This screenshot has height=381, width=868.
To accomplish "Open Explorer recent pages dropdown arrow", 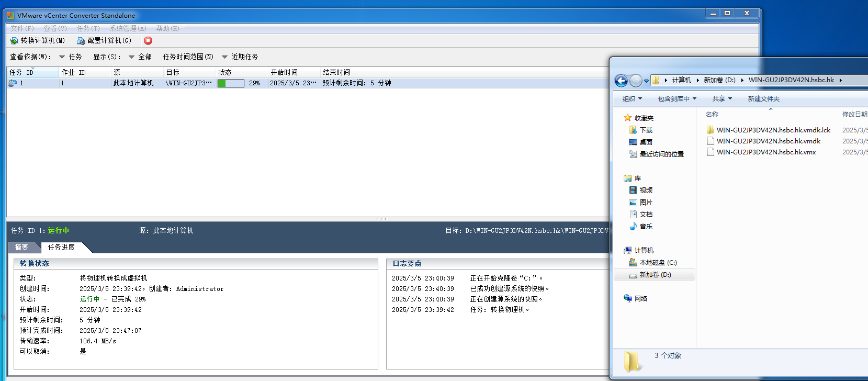I will tap(646, 81).
